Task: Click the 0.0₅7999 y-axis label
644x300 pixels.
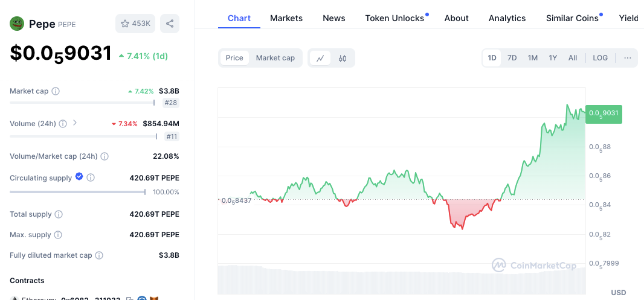Action: (x=604, y=264)
